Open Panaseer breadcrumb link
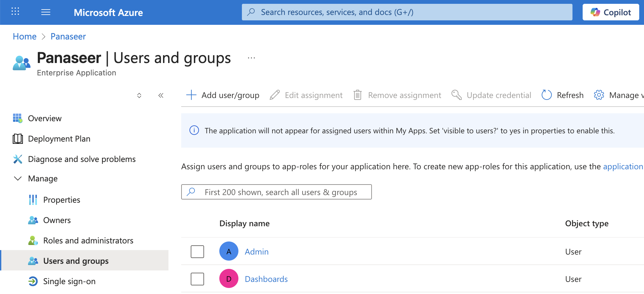 68,37
